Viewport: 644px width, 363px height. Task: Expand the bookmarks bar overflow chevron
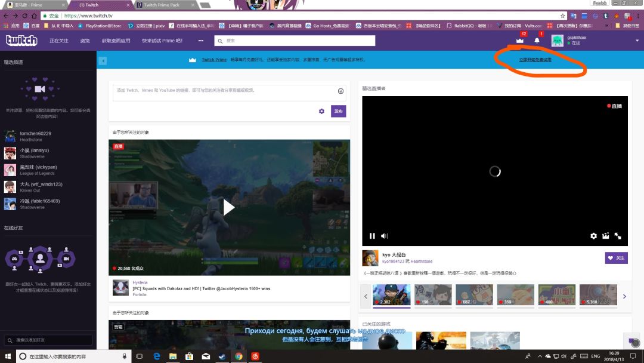point(606,26)
